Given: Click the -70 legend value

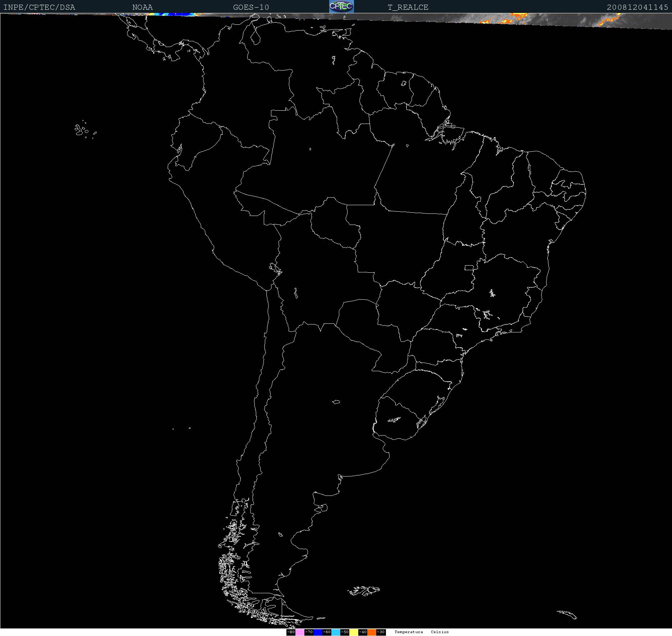Looking at the screenshot, I should point(309,632).
